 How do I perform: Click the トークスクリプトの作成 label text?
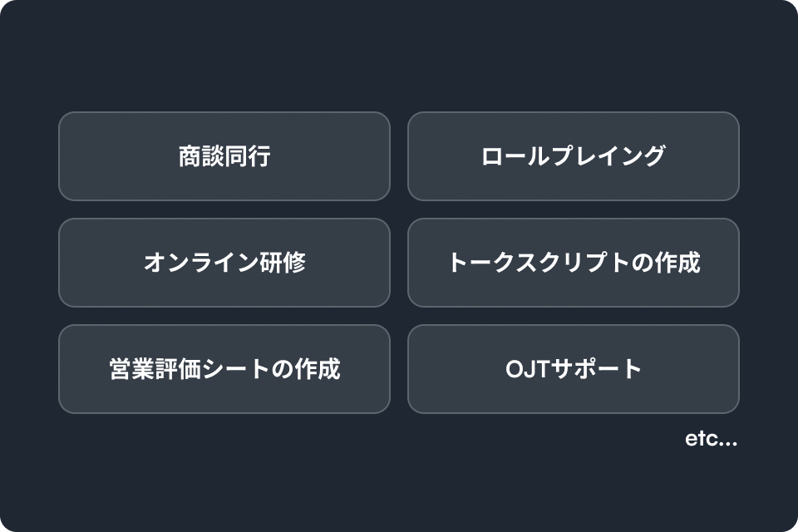(574, 263)
